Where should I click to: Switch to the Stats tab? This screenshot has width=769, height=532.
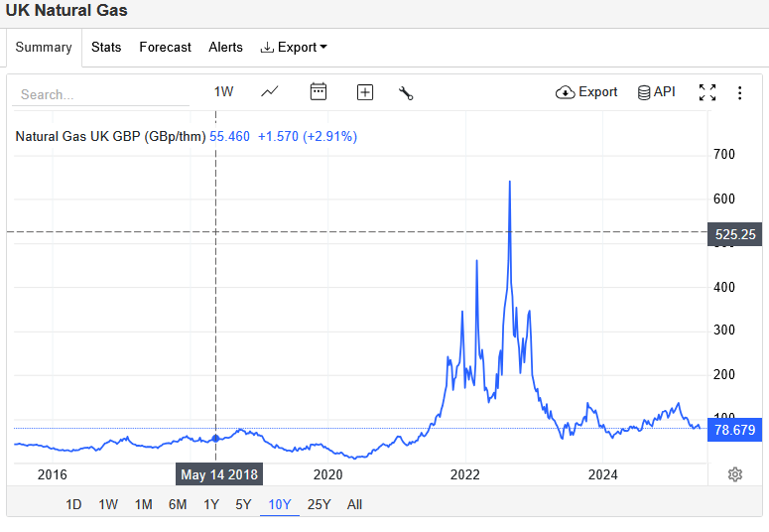coord(106,47)
